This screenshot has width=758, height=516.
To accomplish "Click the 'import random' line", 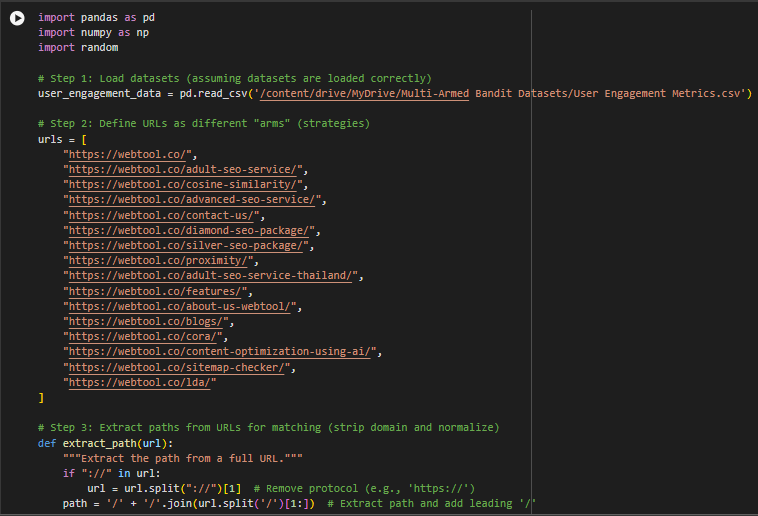I will (x=78, y=47).
